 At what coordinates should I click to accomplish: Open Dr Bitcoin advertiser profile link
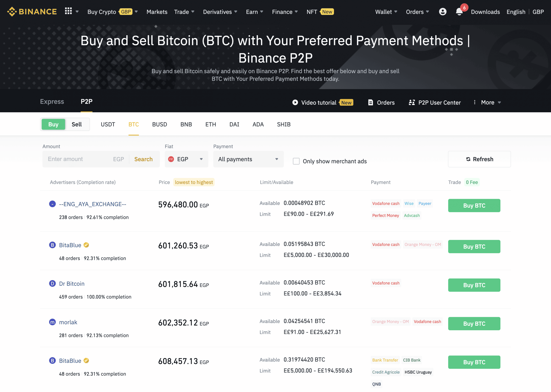click(72, 284)
